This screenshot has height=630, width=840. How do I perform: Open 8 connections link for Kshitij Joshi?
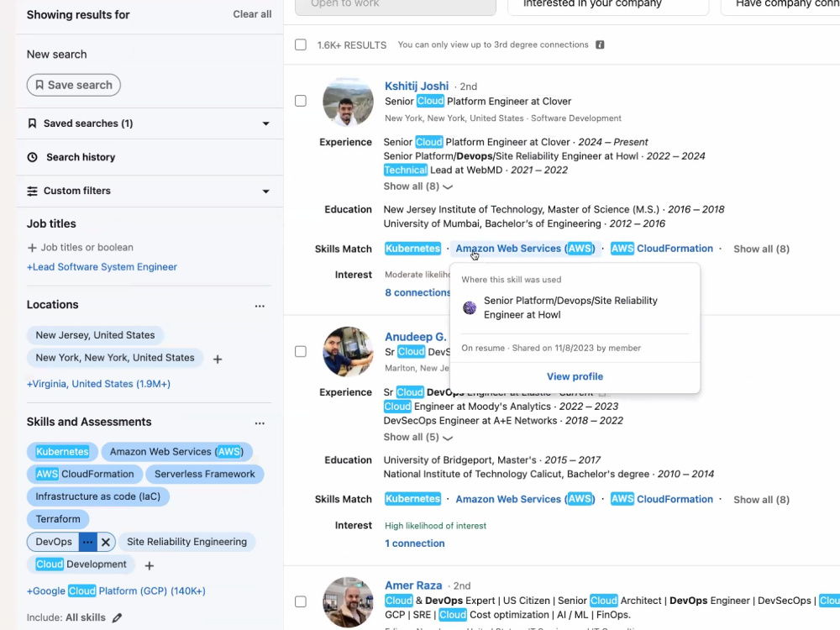pos(417,292)
